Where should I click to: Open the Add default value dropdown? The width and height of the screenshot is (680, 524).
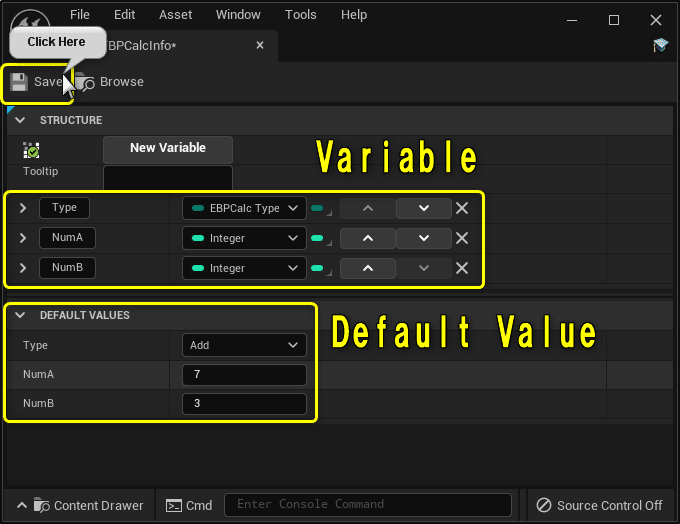click(x=245, y=345)
